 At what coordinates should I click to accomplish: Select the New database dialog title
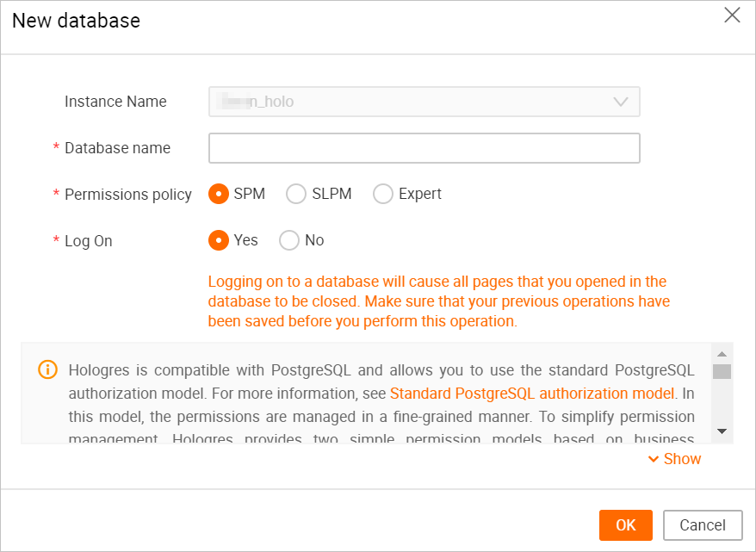click(x=76, y=21)
